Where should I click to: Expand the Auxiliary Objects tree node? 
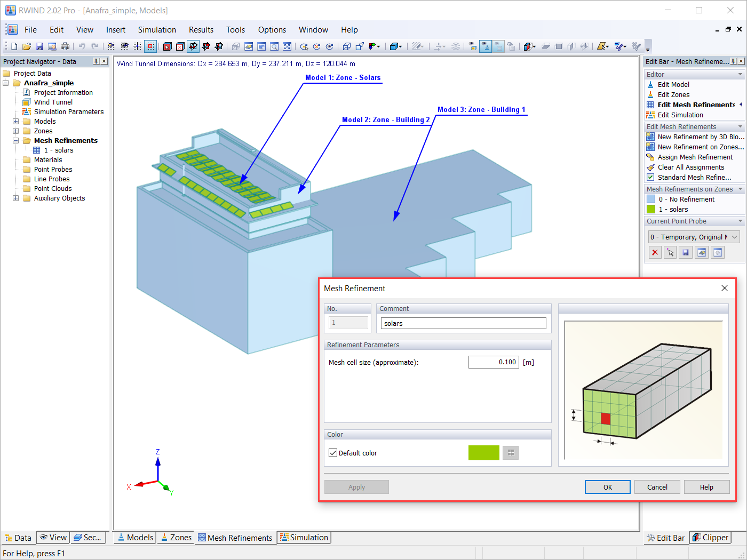coord(16,198)
